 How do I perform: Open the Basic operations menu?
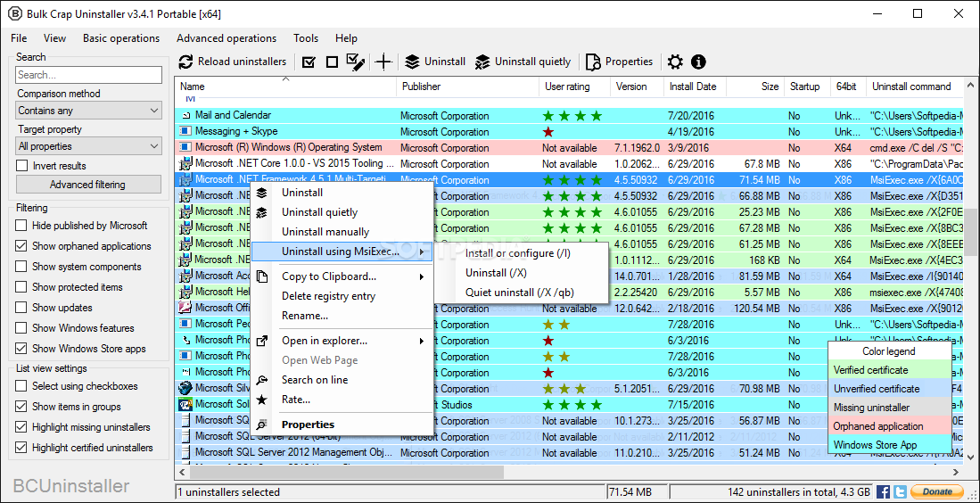(121, 38)
